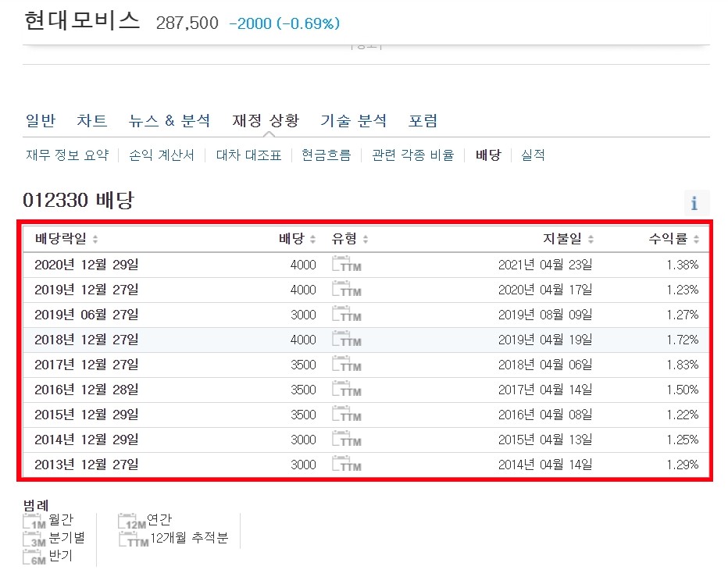Click the 1.50% yield value
Screen dimensions: 728x584
(683, 390)
